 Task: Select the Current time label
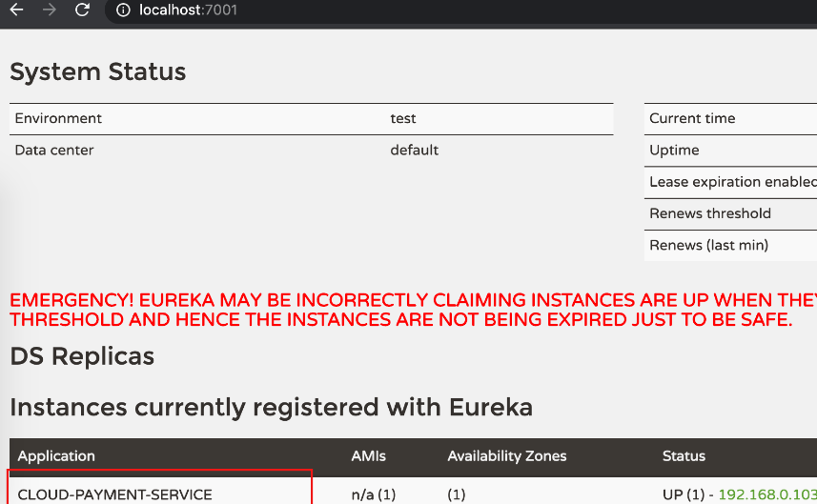click(692, 119)
